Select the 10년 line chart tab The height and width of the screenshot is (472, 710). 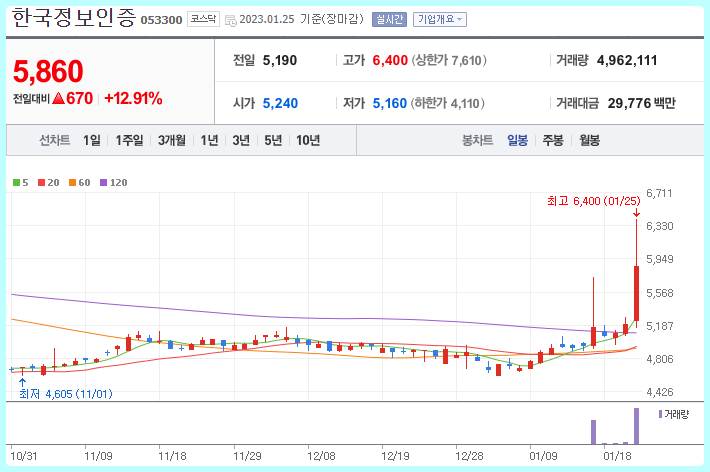click(308, 140)
